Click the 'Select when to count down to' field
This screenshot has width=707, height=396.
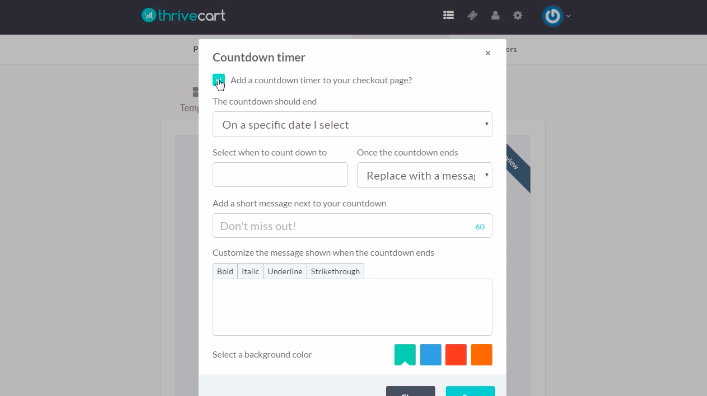click(280, 175)
